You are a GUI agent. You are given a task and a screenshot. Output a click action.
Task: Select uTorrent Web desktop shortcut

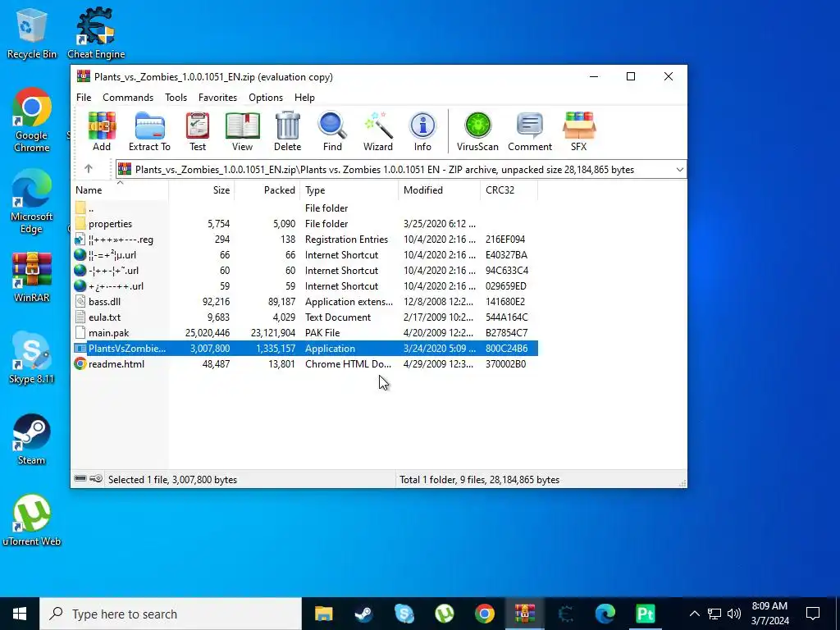click(x=31, y=520)
